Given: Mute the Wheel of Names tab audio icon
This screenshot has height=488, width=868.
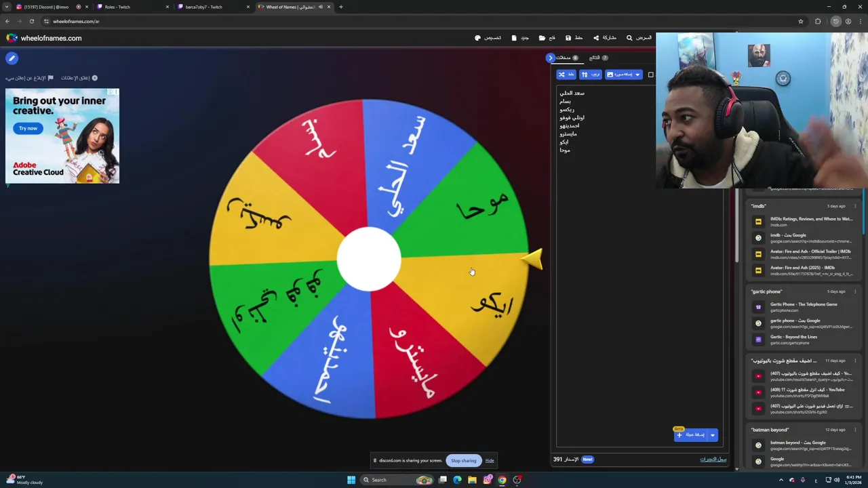Looking at the screenshot, I should click(x=321, y=7).
